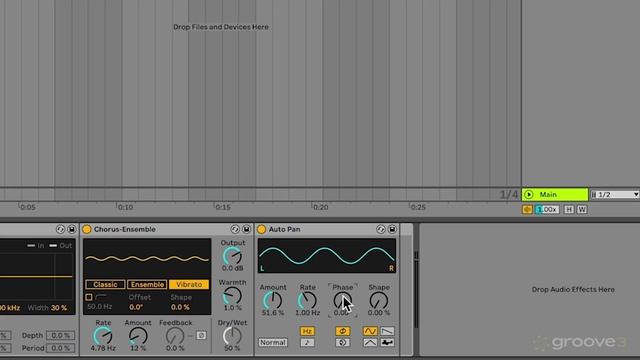Select the Auto Pan Spin mode button

click(342, 342)
